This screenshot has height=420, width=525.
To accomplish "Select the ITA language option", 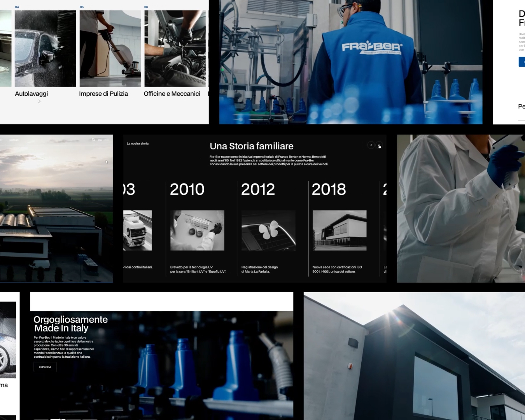I will point(100,140).
